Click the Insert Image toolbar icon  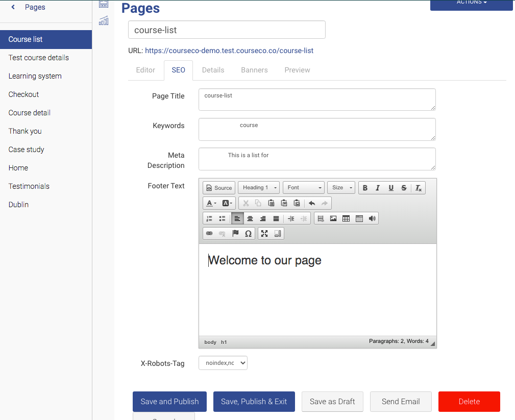[x=333, y=218]
